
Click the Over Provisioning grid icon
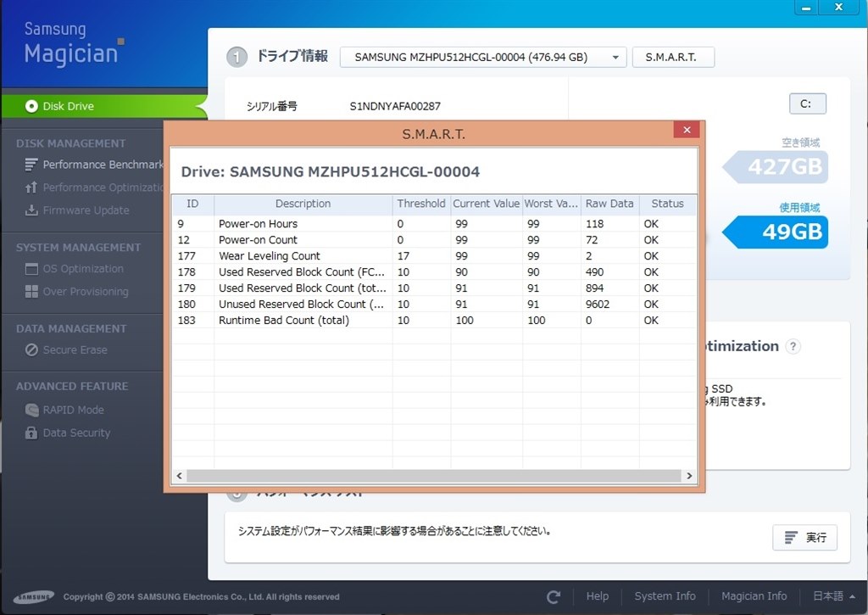31,292
